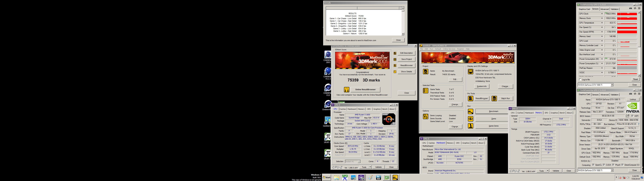The width and height of the screenshot is (644, 181).
Task: Switch to SPD tab in CPU-Z Memory window
Action: [546, 113]
